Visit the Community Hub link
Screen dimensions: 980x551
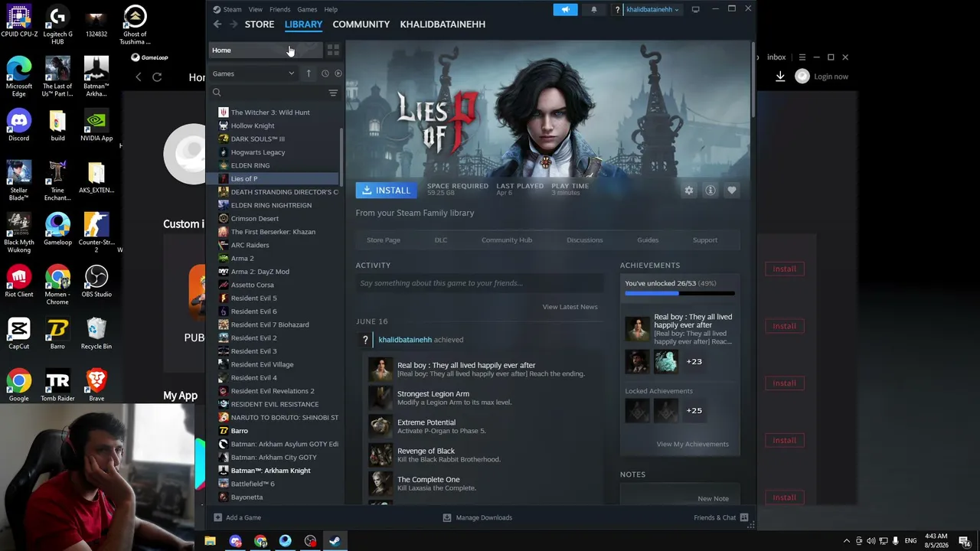[x=507, y=240]
